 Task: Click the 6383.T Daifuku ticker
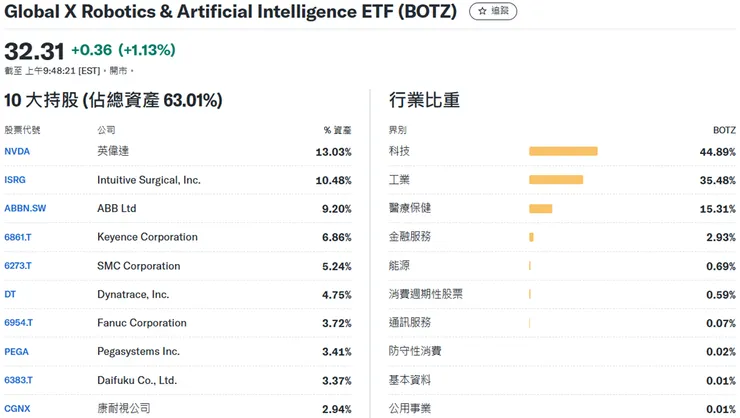click(x=18, y=380)
